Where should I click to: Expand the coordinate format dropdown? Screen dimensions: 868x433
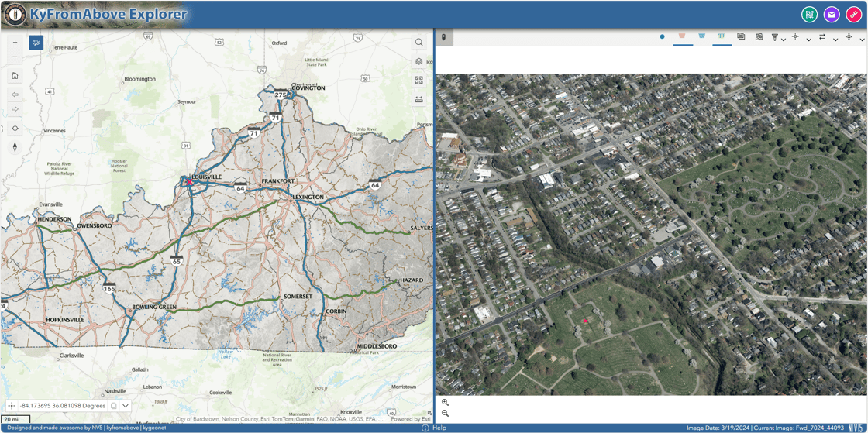[126, 405]
